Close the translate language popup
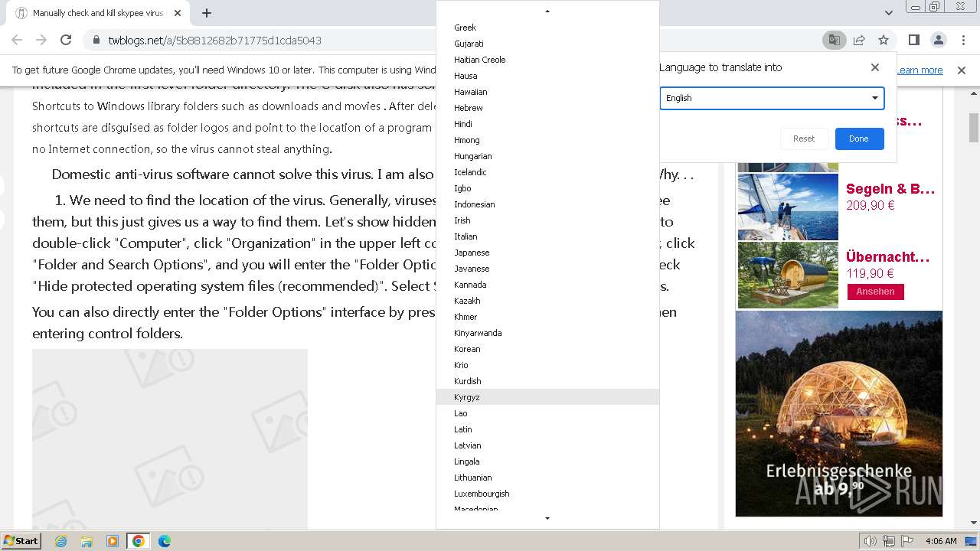The height and width of the screenshot is (551, 980). click(x=875, y=67)
